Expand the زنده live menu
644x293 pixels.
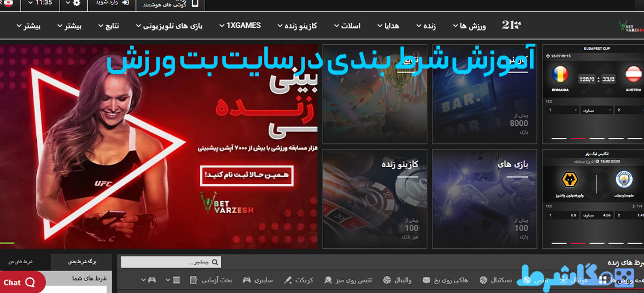(426, 26)
